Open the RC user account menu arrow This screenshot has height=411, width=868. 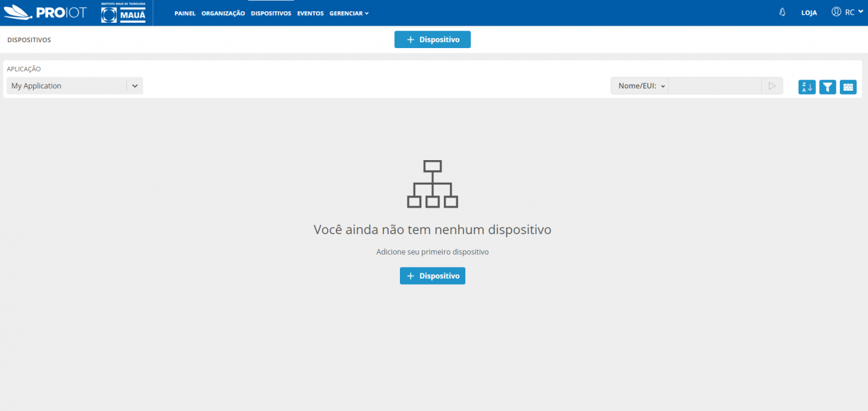[x=861, y=12]
